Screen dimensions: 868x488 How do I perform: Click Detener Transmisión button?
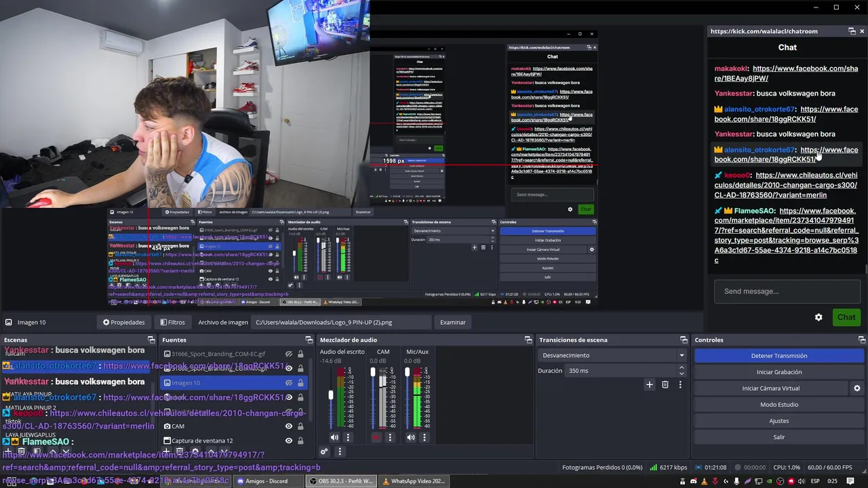click(x=779, y=356)
